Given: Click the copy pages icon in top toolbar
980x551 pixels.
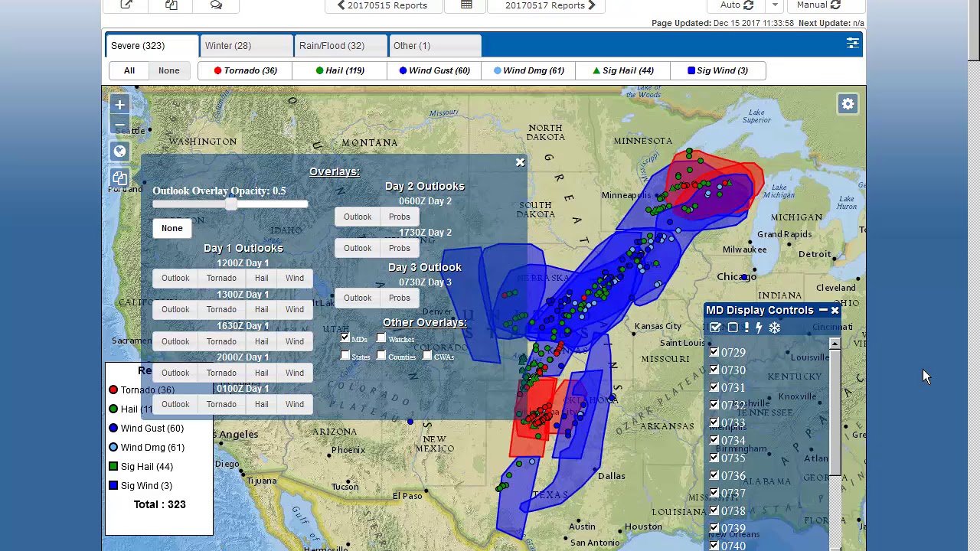Looking at the screenshot, I should click(171, 5).
